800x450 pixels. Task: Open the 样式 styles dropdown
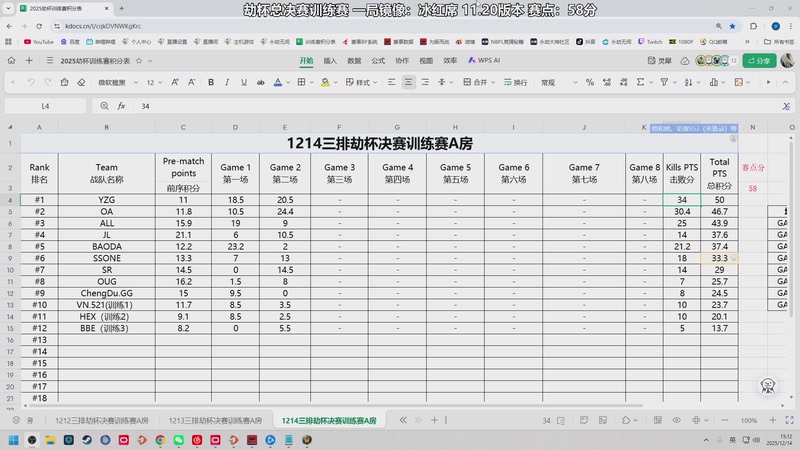pos(361,82)
